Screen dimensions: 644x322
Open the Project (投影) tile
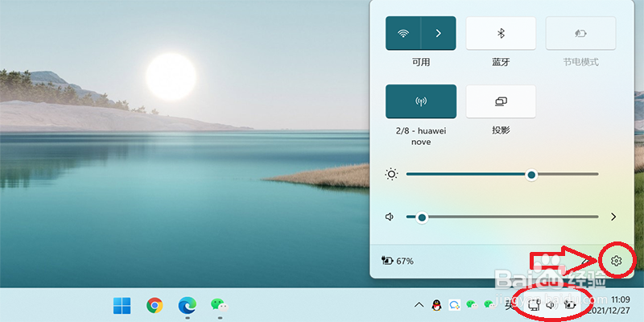tap(501, 101)
